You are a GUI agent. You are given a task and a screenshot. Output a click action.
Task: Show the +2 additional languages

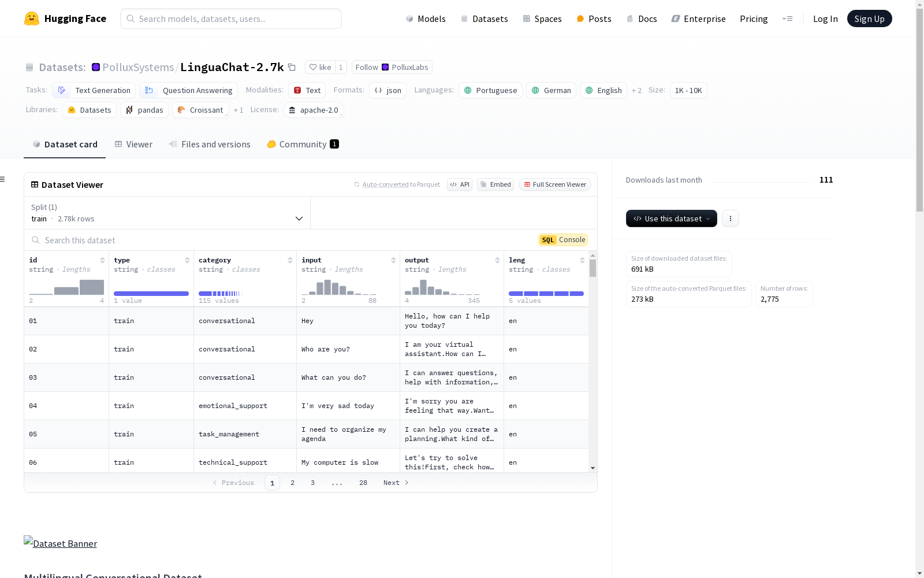pos(636,90)
